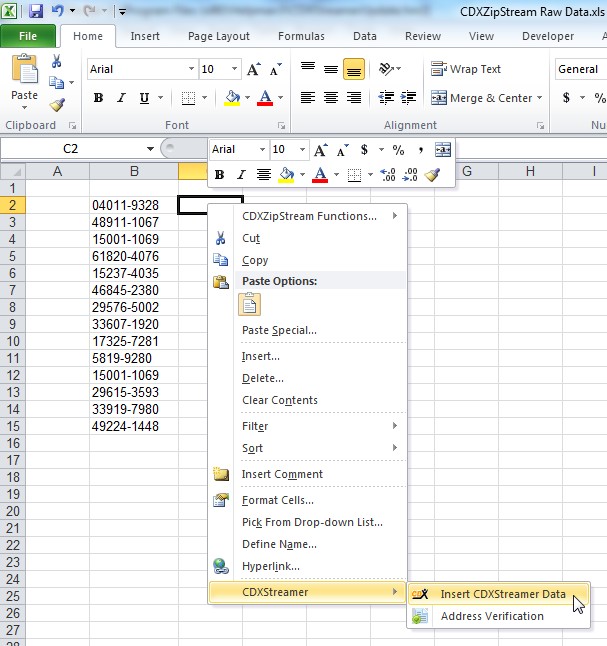Apply ribbon red Font Color

[265, 98]
